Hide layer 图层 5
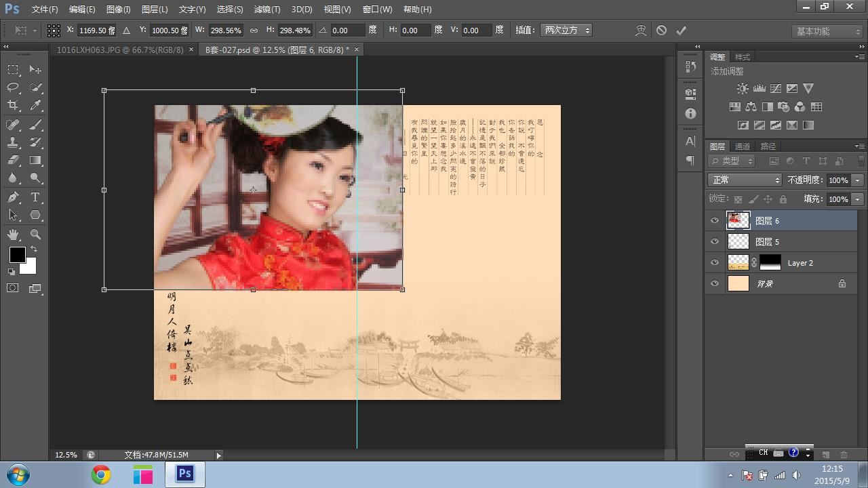 coord(714,241)
